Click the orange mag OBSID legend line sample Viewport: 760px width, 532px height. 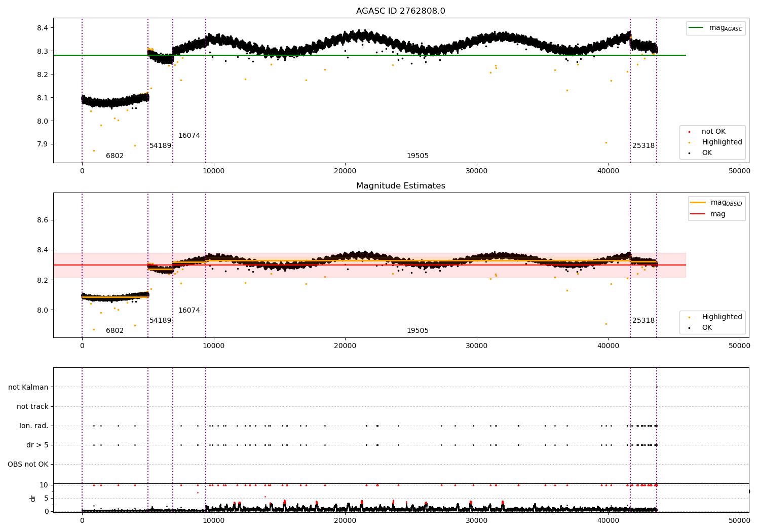click(x=698, y=203)
